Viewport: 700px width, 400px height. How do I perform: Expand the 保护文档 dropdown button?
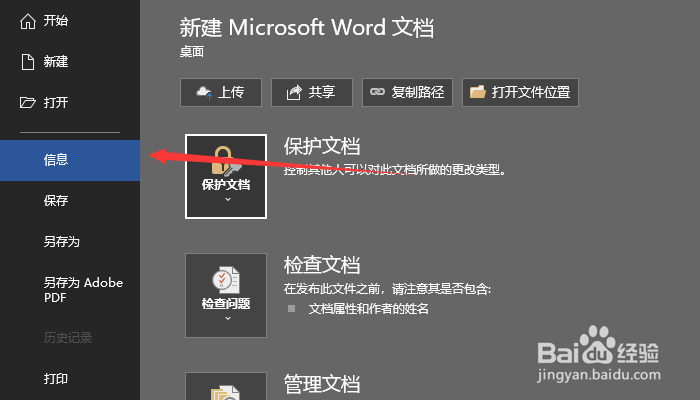click(x=226, y=176)
